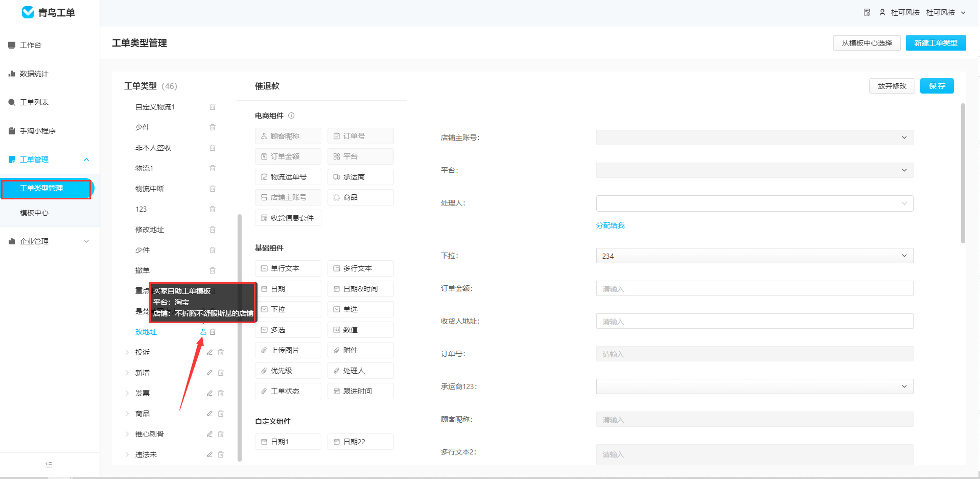Image resolution: width=980 pixels, height=479 pixels.
Task: Add the 上传图片 component
Action: [288, 350]
